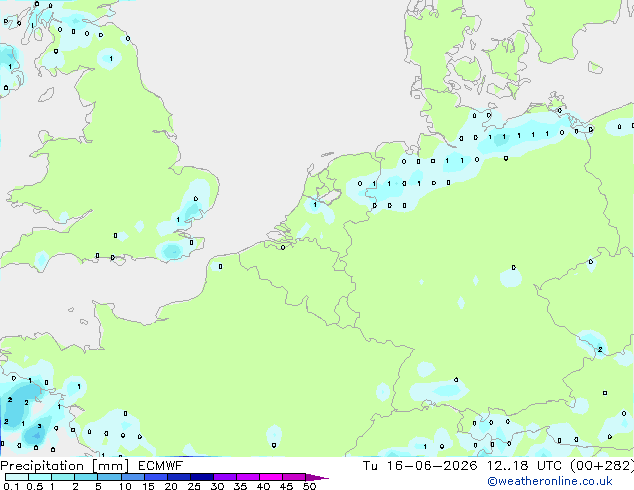Click the '20' legend scale label
The width and height of the screenshot is (634, 490).
pos(171,486)
